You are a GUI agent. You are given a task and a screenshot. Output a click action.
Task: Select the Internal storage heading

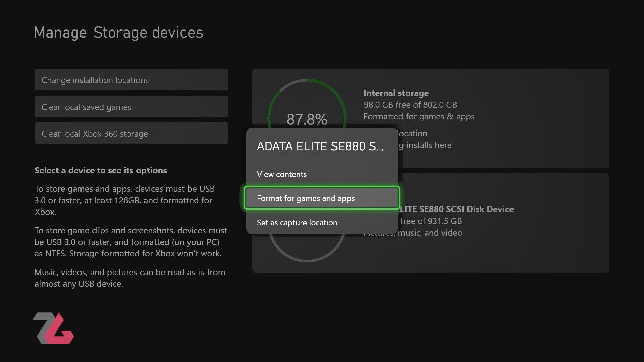pyautogui.click(x=396, y=93)
